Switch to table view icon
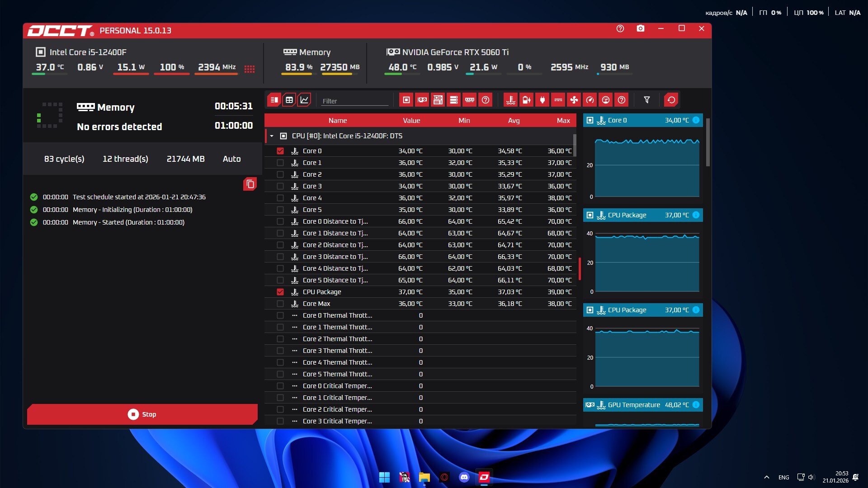This screenshot has height=488, width=868. [x=289, y=100]
